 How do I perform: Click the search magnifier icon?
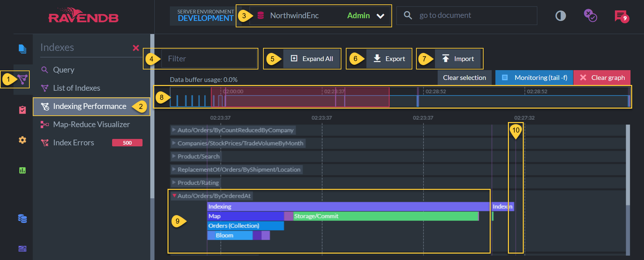tap(408, 15)
